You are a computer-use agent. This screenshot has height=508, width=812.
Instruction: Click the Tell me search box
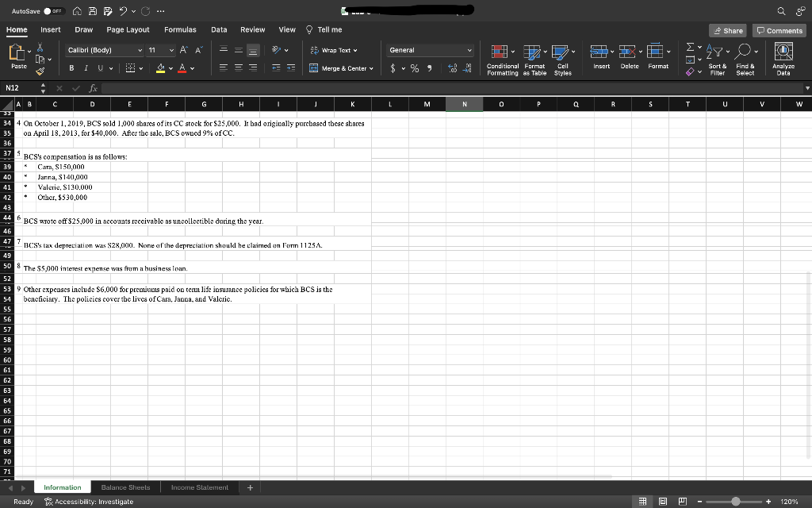click(324, 29)
